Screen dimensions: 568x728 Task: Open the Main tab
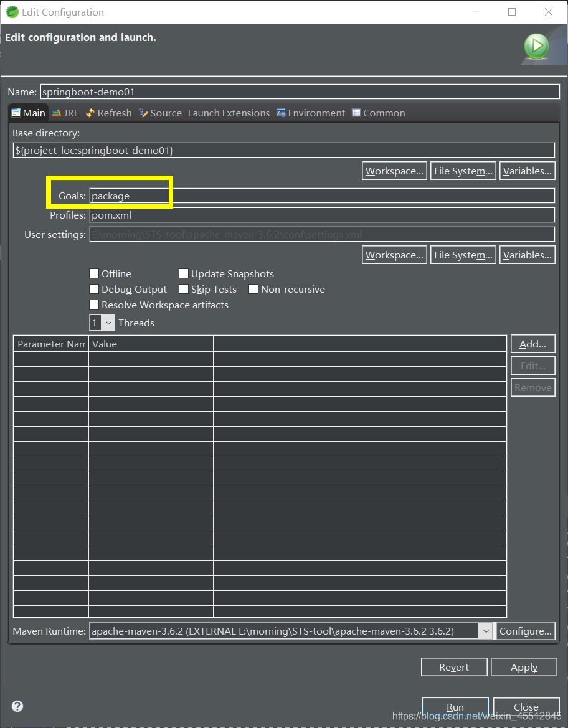pyautogui.click(x=28, y=113)
